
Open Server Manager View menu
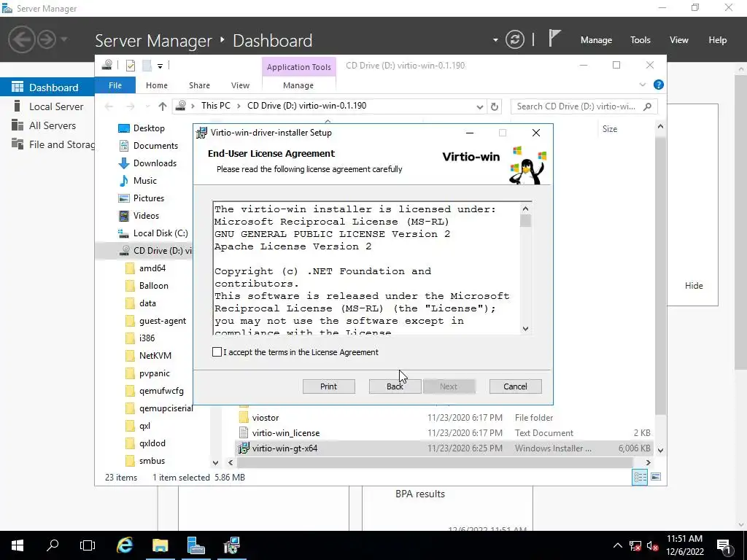[x=679, y=40]
